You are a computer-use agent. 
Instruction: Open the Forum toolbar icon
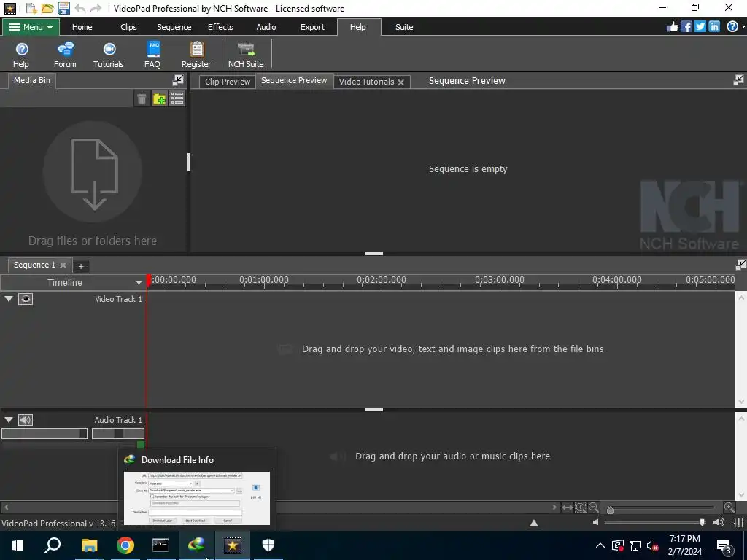[x=65, y=55]
